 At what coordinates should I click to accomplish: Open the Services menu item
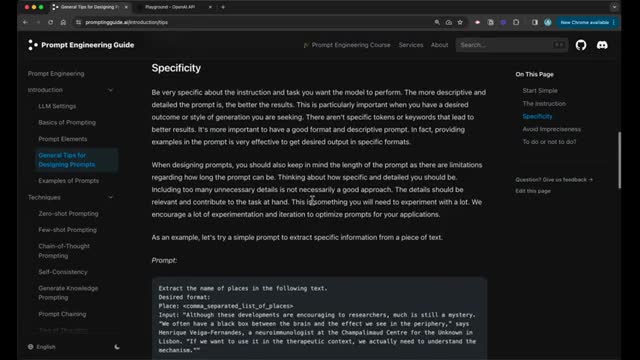pos(411,45)
